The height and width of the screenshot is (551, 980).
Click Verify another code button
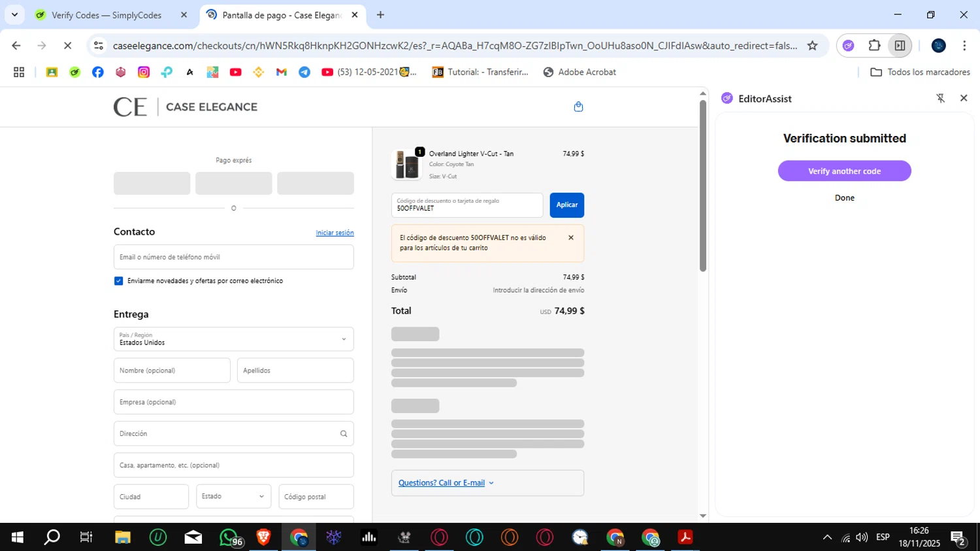coord(845,171)
